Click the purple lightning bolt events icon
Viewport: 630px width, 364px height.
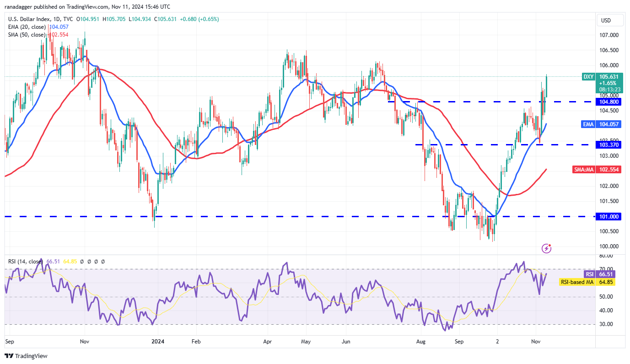click(x=546, y=248)
